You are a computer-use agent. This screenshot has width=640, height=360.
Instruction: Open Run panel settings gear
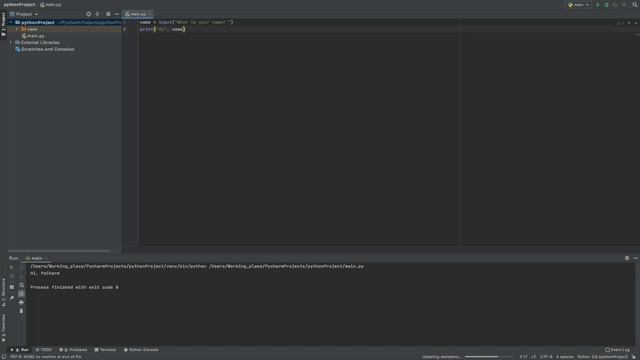tap(627, 258)
